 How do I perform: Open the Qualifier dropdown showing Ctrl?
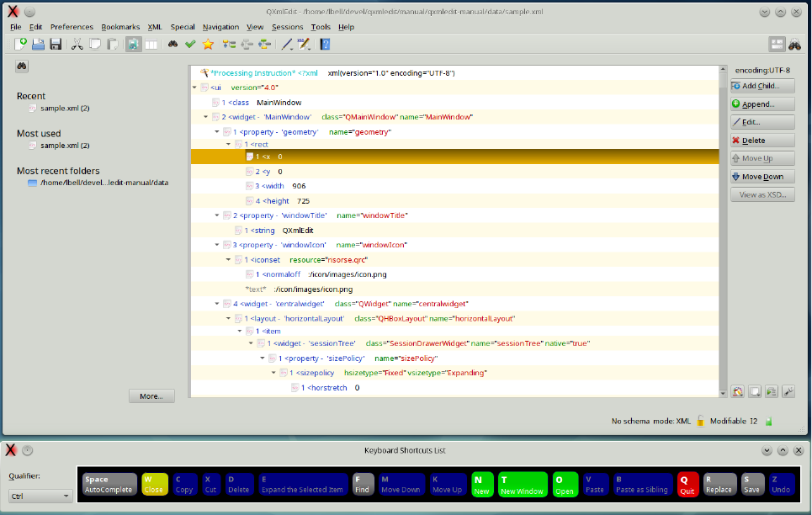[40, 496]
